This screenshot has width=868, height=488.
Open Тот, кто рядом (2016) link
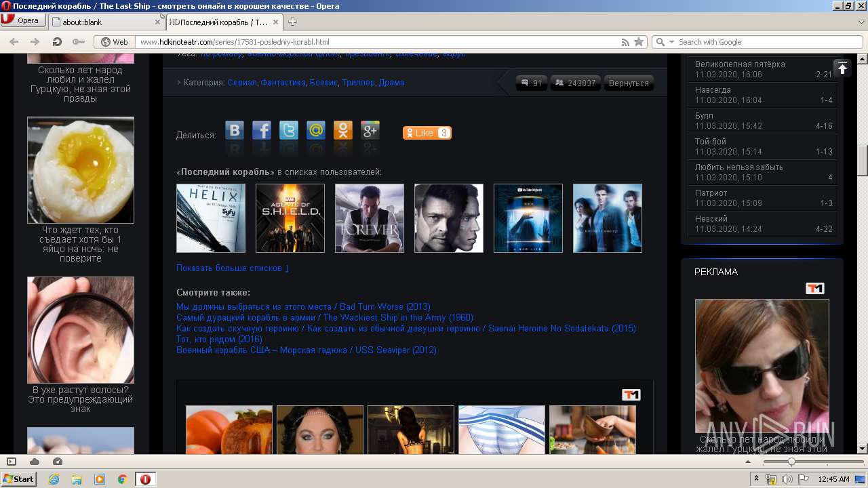(219, 340)
